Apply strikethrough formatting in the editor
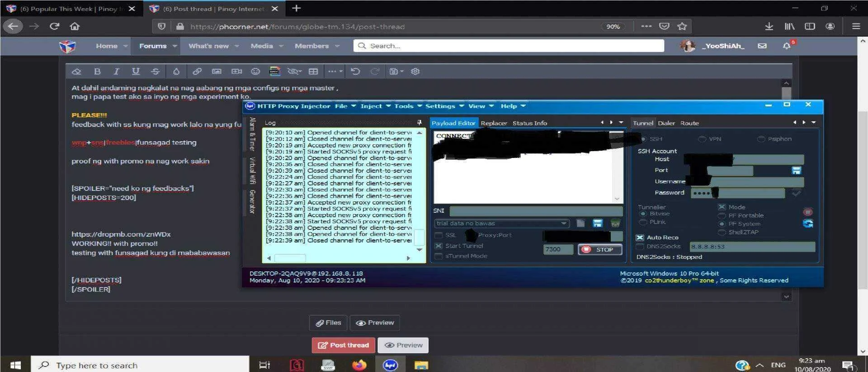The height and width of the screenshot is (372, 868). tap(155, 72)
